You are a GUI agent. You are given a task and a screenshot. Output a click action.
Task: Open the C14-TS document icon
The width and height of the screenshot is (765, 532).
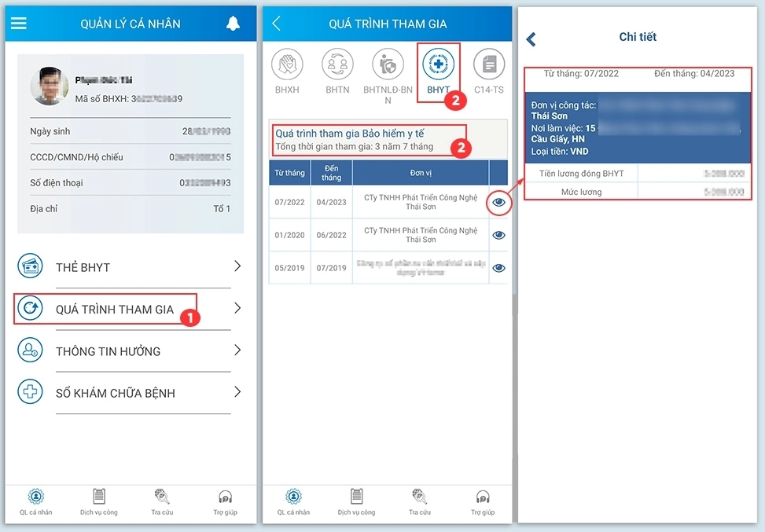pos(489,64)
